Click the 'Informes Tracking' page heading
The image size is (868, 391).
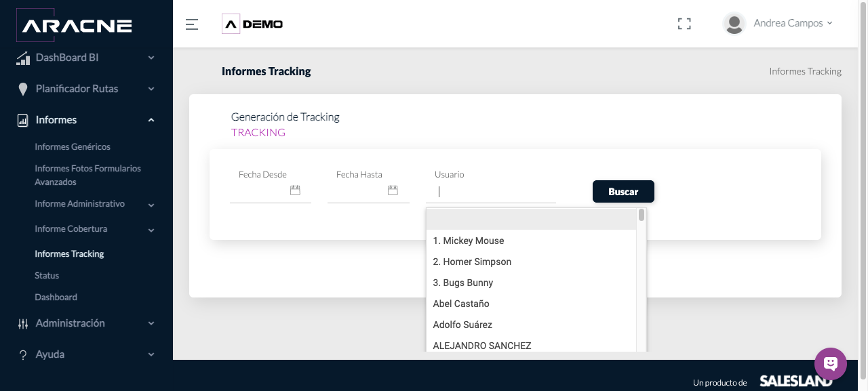pyautogui.click(x=266, y=71)
